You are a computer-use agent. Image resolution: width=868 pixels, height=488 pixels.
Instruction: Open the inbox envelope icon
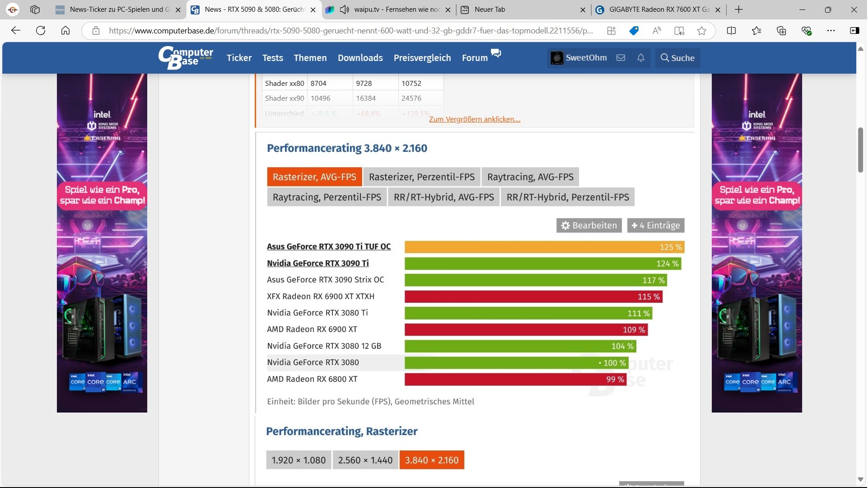(x=621, y=58)
